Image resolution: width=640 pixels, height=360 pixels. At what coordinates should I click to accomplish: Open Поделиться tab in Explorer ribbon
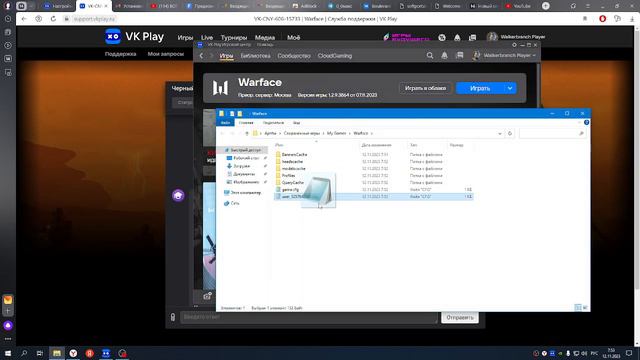(x=273, y=123)
